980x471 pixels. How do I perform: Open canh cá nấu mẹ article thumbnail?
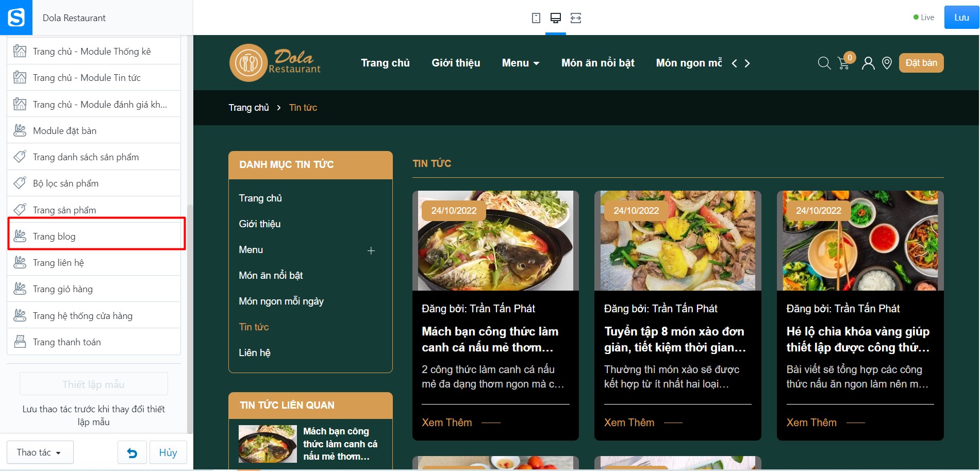(495, 241)
